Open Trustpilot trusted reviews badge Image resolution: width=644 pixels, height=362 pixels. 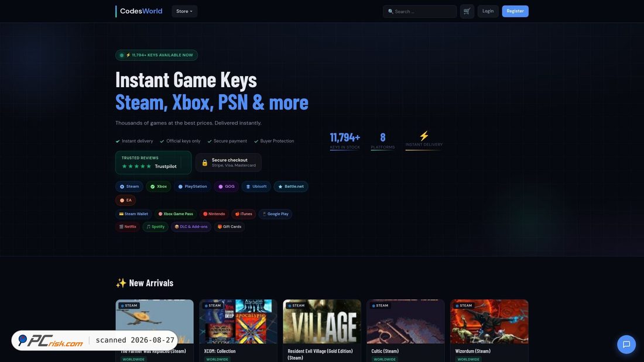(153, 163)
